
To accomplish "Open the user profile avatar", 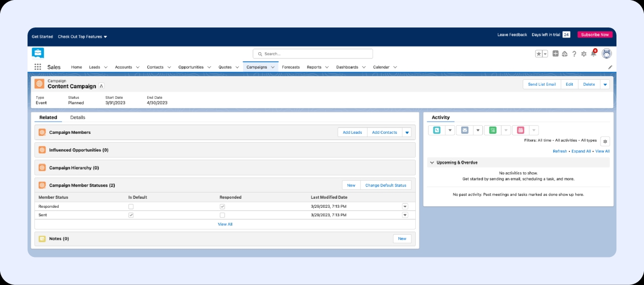I will (x=606, y=53).
